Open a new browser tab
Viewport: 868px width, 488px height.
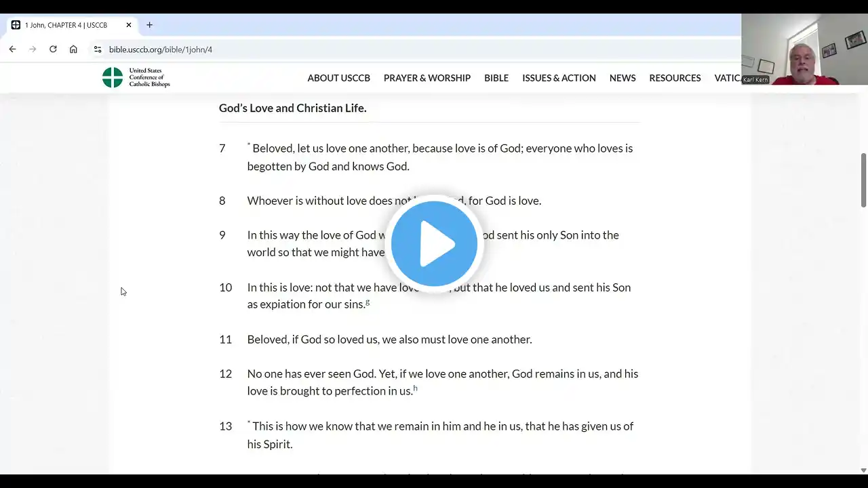click(149, 25)
